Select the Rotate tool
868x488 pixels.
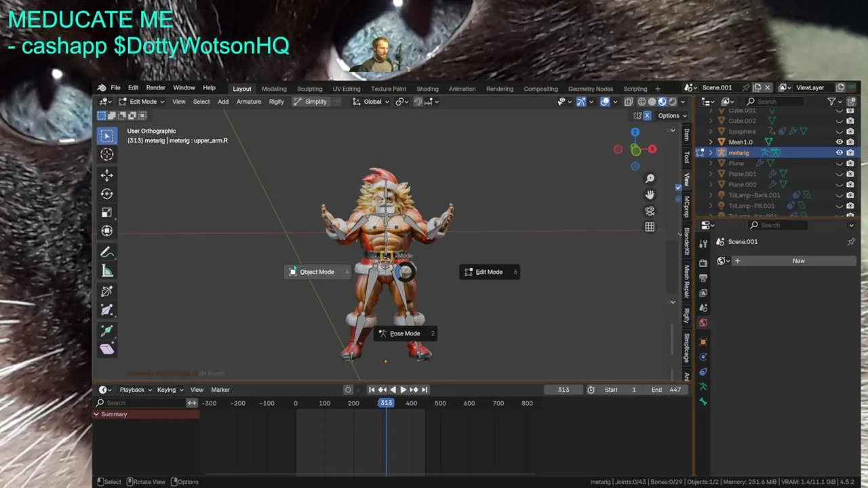[106, 194]
